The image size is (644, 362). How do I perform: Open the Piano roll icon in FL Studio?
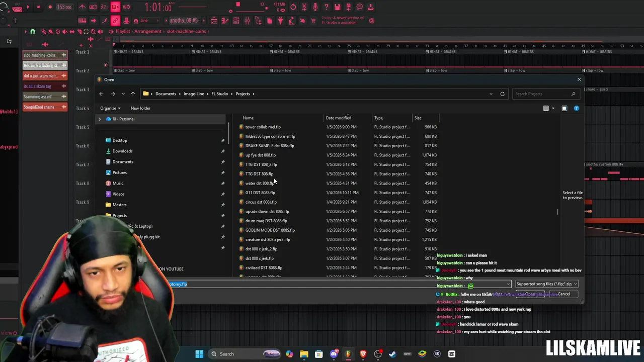(225, 21)
